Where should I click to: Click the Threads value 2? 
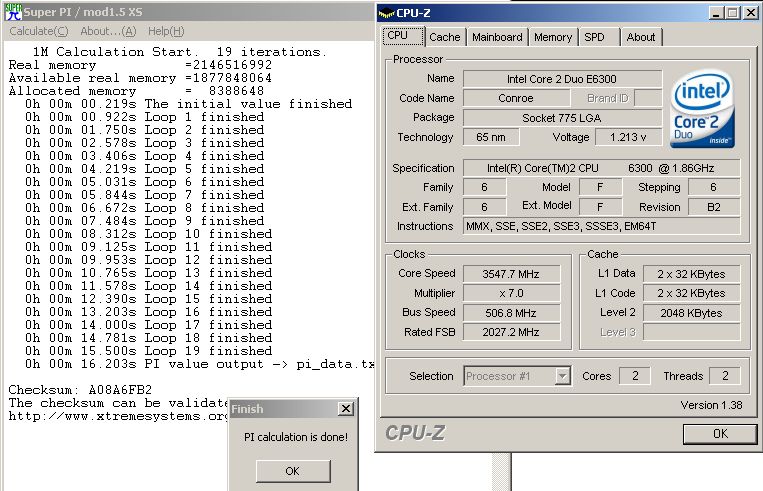[725, 376]
